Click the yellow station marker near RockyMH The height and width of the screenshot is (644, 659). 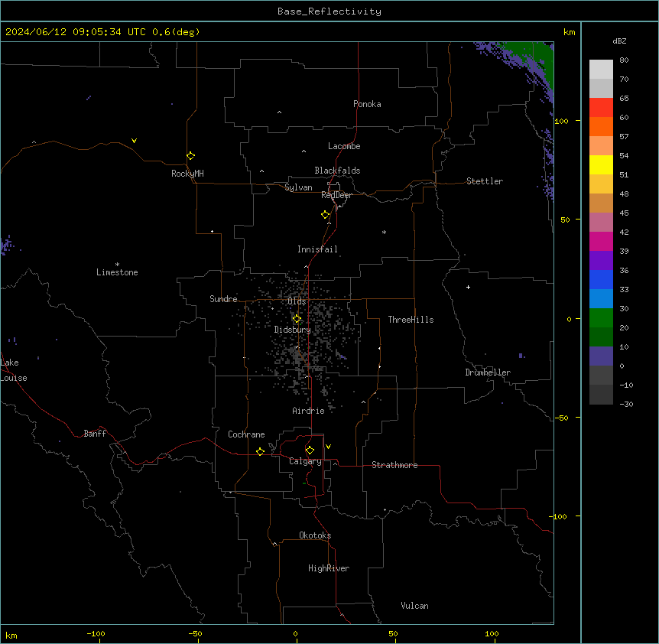click(x=191, y=156)
